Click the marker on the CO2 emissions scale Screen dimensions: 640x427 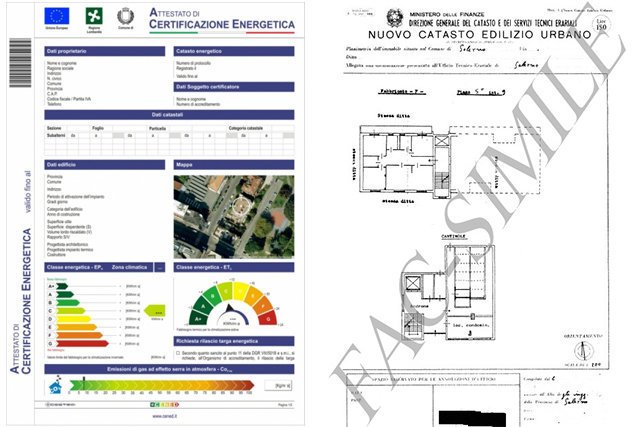click(84, 384)
